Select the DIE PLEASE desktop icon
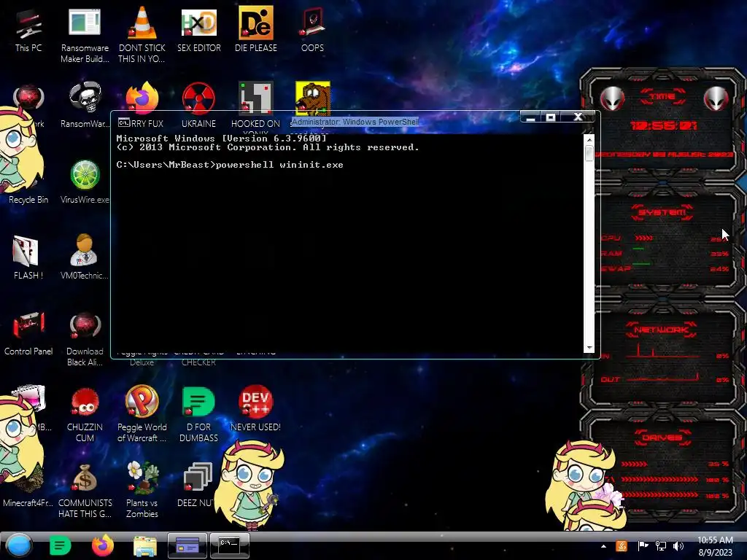The height and width of the screenshot is (560, 747). click(256, 29)
